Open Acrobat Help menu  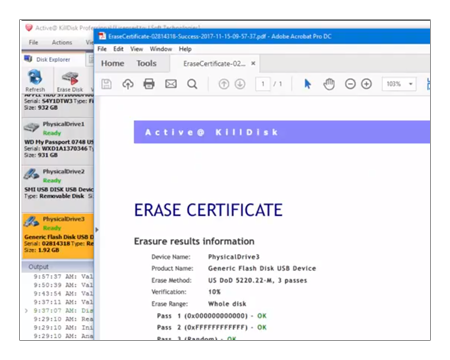pos(185,49)
